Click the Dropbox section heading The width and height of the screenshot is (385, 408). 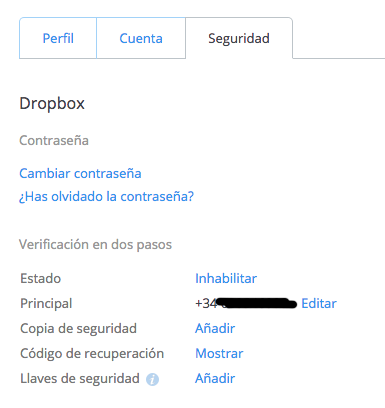52,103
